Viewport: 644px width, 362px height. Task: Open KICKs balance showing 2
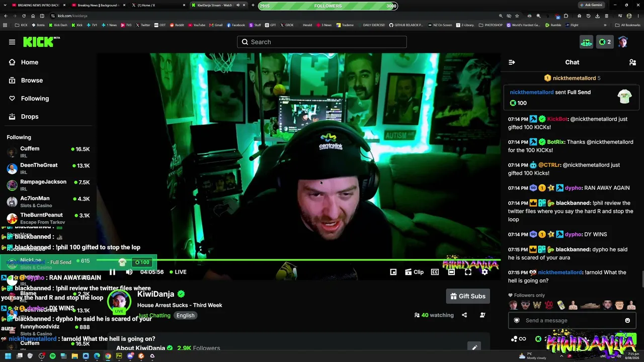604,42
